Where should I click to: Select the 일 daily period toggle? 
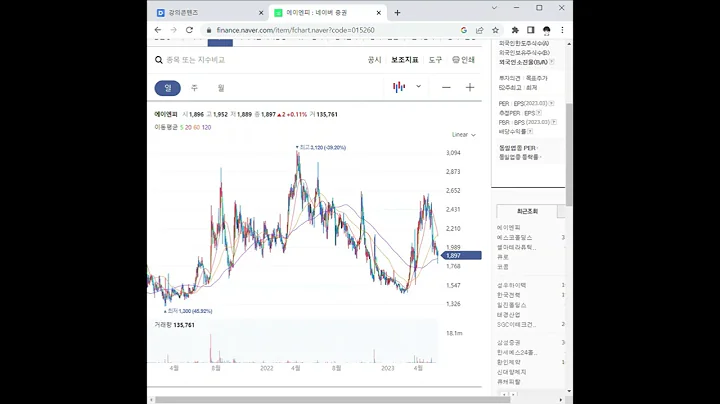[x=168, y=88]
